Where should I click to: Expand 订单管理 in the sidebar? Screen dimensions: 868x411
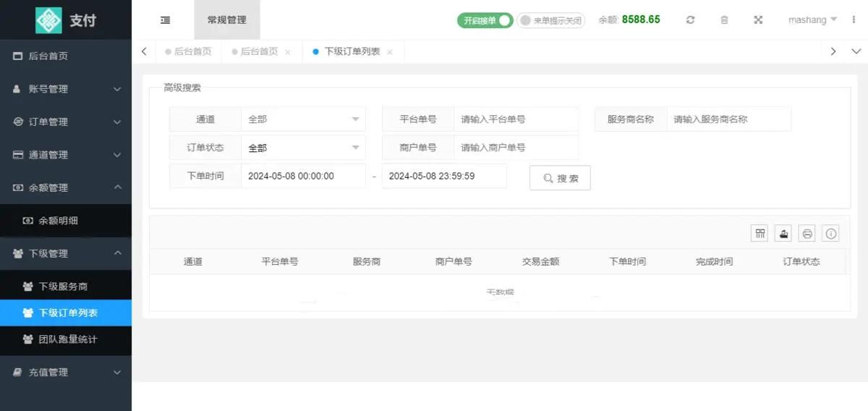[x=66, y=122]
